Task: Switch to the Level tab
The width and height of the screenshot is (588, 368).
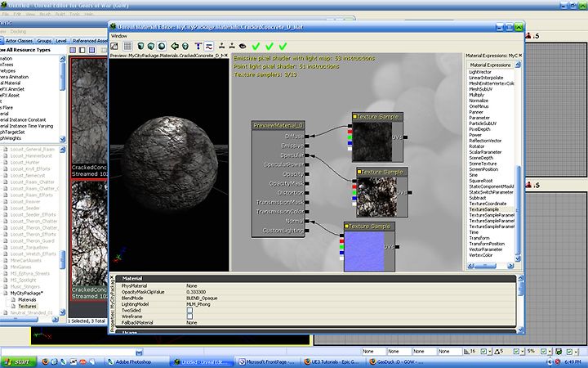Action: point(60,41)
